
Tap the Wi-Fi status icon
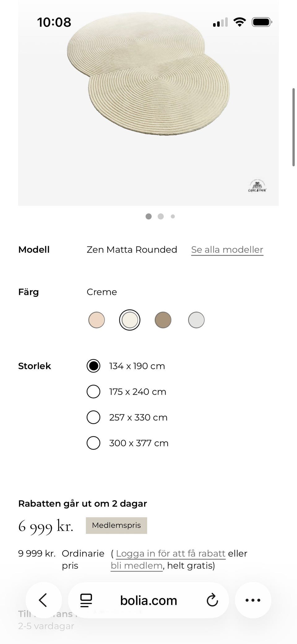239,22
